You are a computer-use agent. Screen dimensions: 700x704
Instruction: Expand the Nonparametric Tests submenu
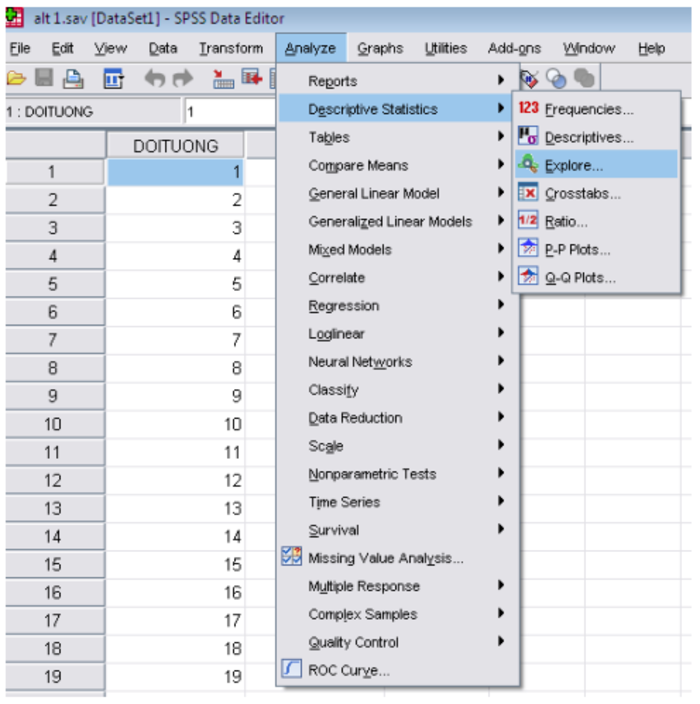coord(398,474)
